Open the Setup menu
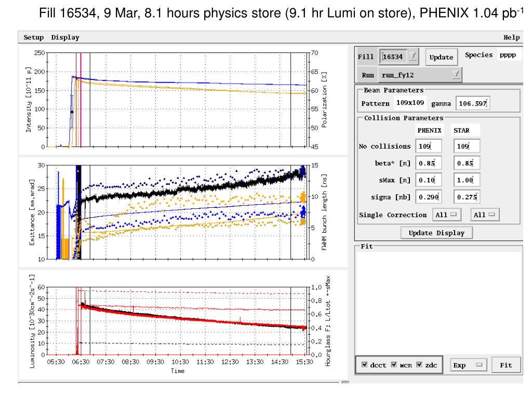Viewport: 532px width, 399px height. coord(34,37)
